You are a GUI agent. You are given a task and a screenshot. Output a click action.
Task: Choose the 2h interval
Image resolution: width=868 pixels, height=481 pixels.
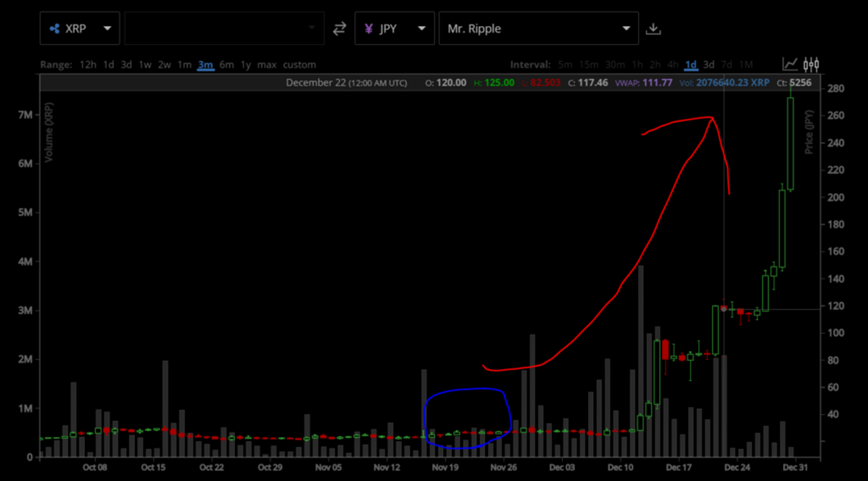click(655, 65)
